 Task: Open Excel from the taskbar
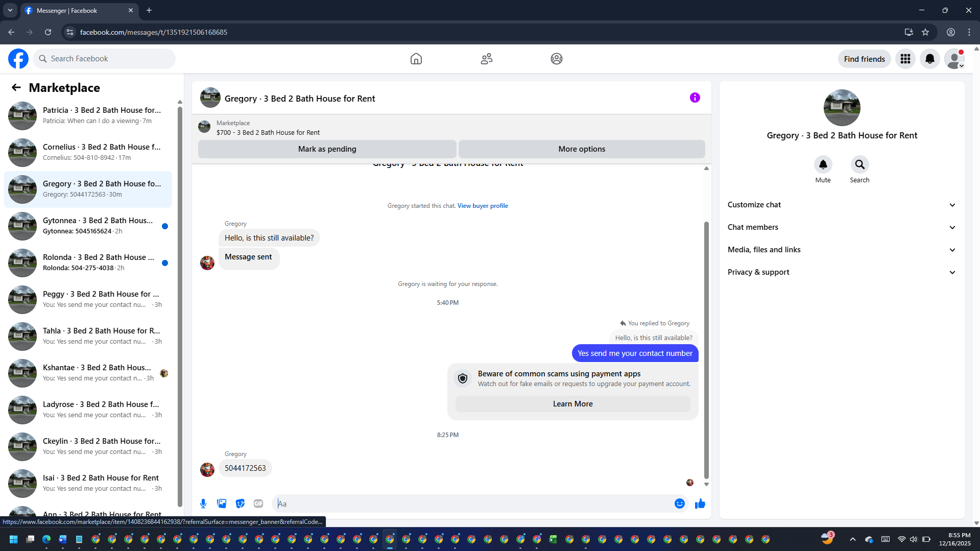[x=553, y=539]
